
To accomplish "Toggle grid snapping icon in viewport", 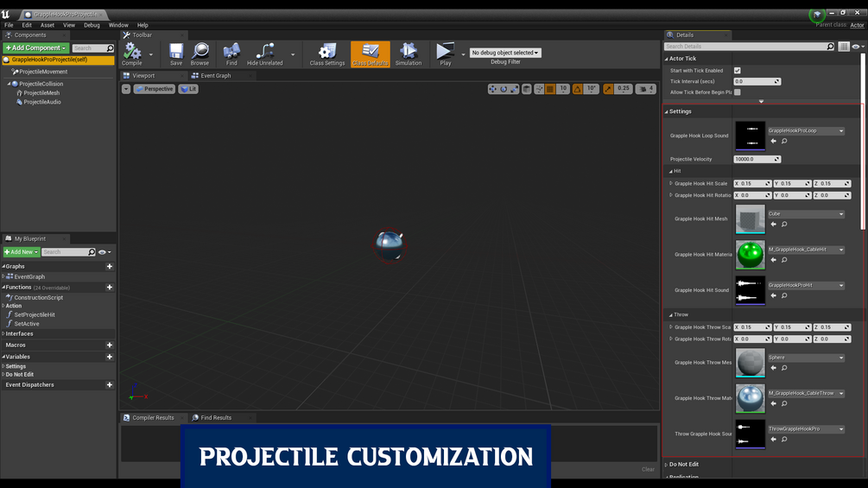I will [x=550, y=89].
